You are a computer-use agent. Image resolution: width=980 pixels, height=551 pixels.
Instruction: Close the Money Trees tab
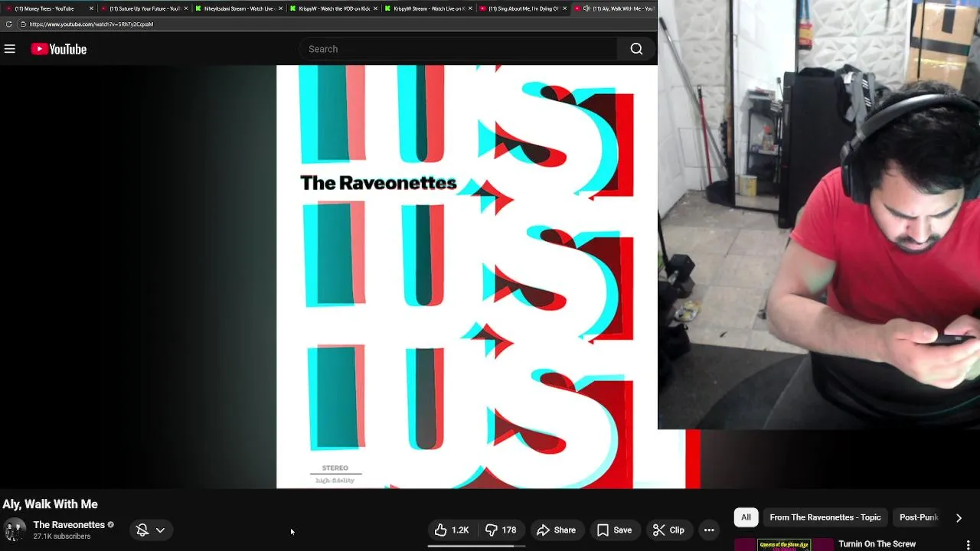point(91,8)
